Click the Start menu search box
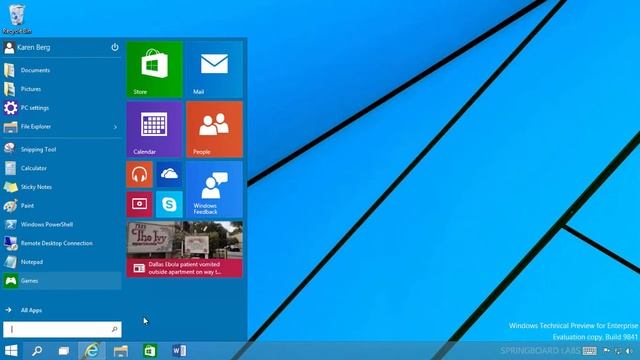 point(62,329)
